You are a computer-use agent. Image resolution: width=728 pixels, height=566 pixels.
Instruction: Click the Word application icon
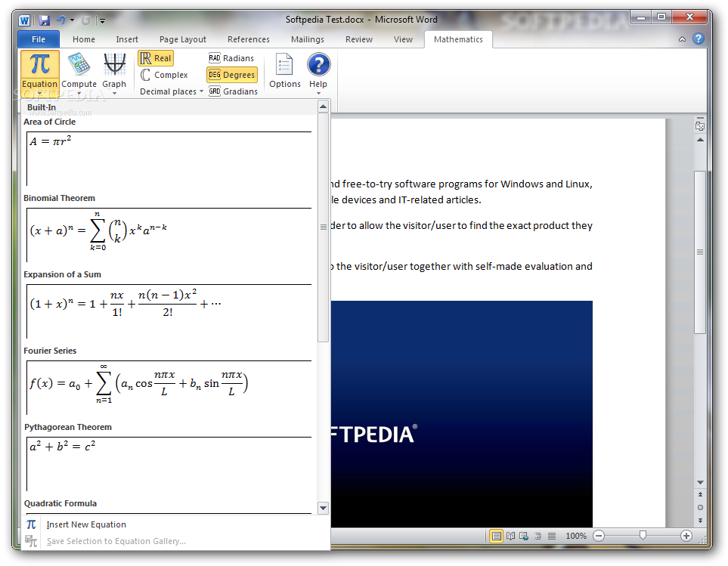click(x=24, y=20)
